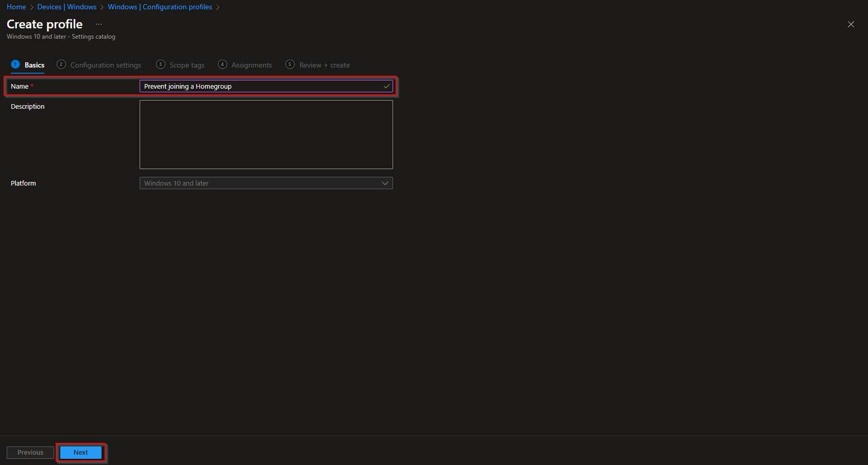
Task: Click the step 1 Basics circle icon
Action: 14,64
